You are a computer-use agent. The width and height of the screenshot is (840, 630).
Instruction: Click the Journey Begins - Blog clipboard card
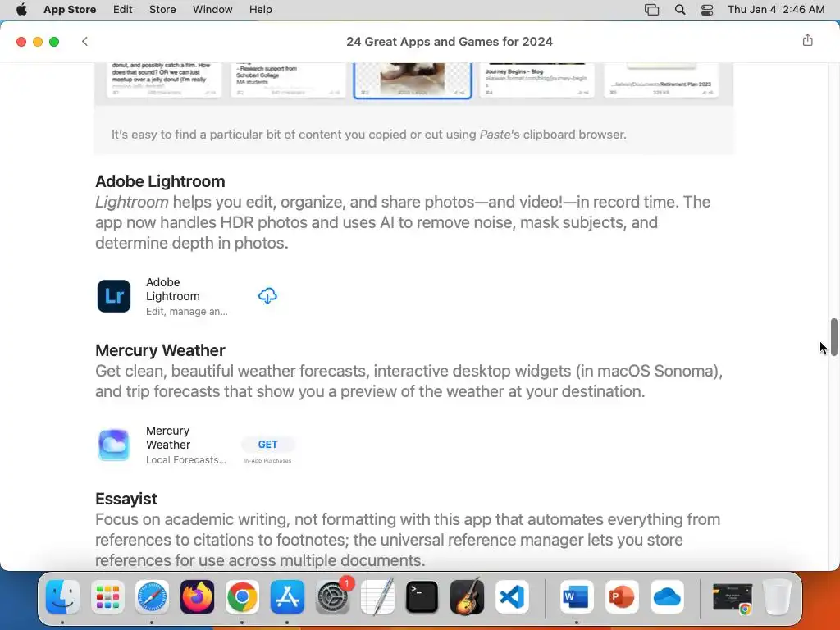536,80
